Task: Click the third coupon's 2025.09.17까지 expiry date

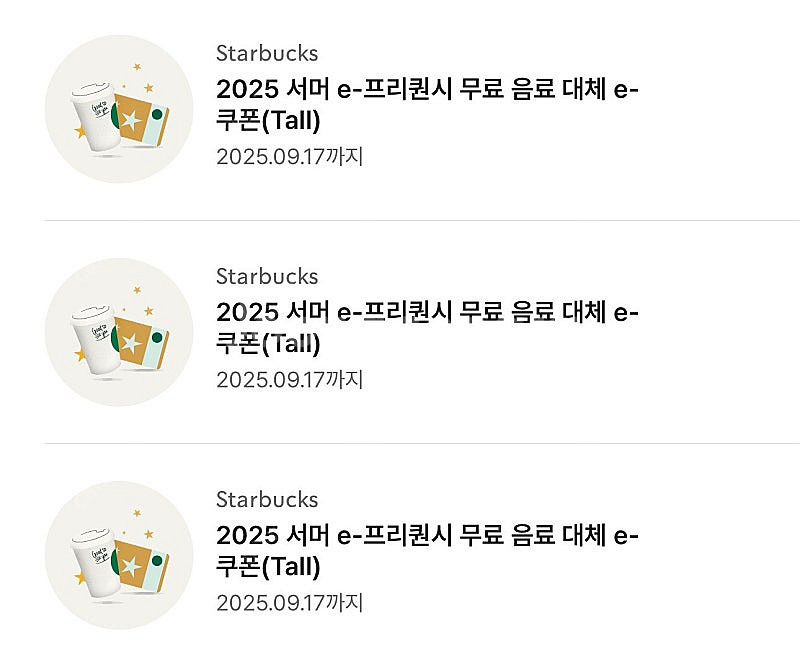Action: coord(289,602)
